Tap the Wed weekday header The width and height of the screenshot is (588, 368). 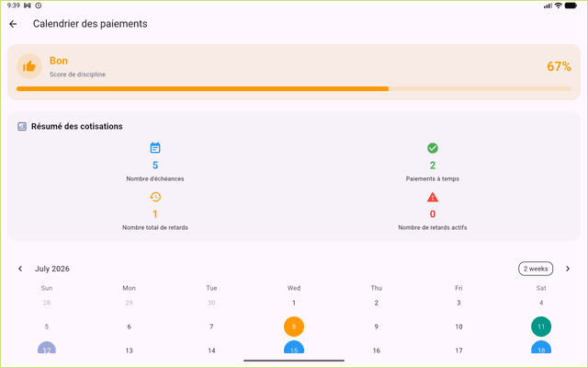click(294, 288)
